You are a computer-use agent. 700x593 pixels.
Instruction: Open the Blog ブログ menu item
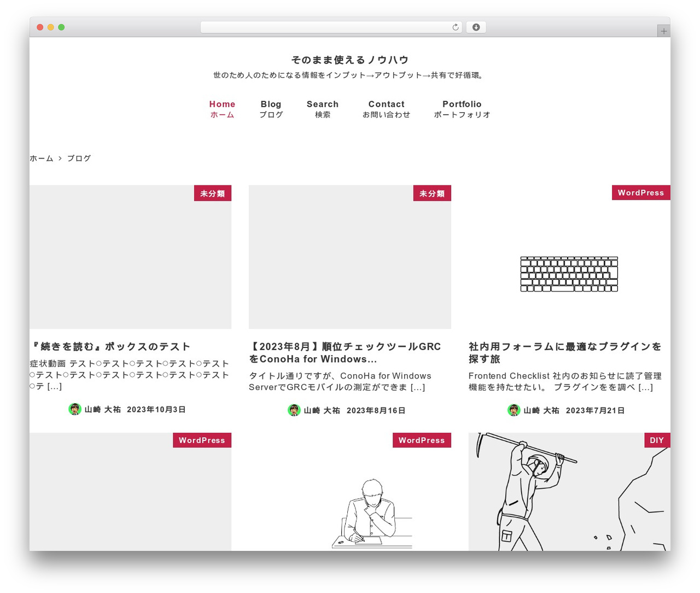point(271,109)
